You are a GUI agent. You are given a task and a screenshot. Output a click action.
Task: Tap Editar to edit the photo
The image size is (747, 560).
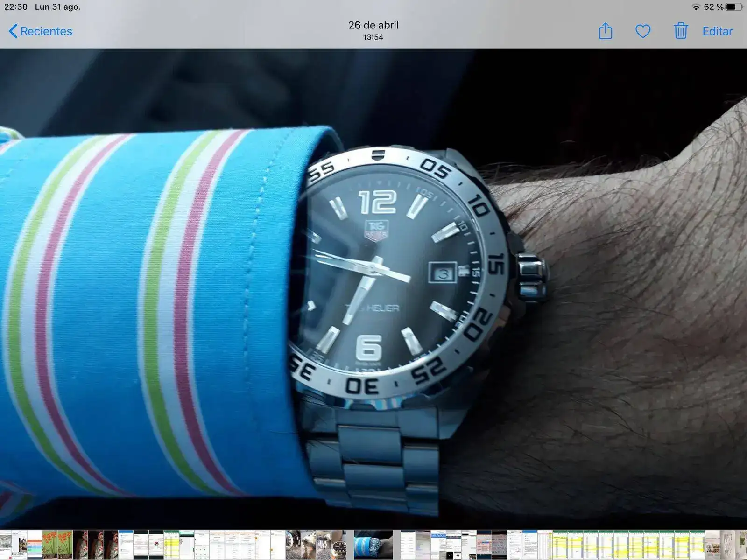(x=718, y=31)
